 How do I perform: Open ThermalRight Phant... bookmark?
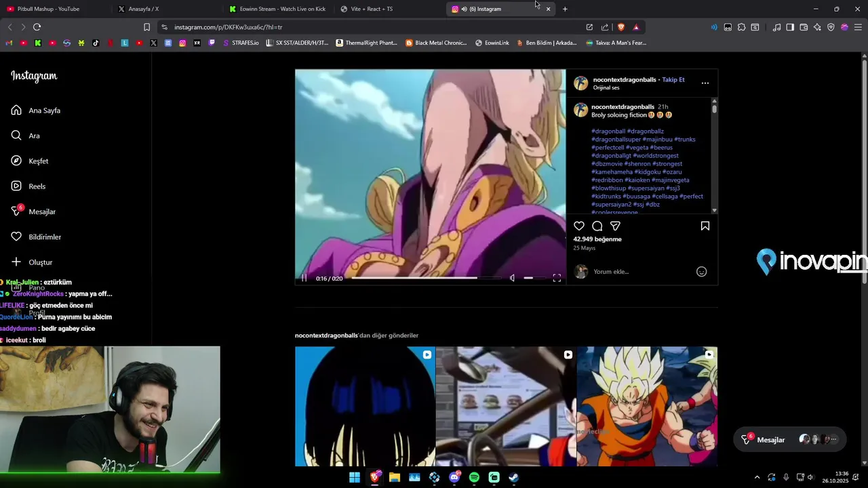367,43
